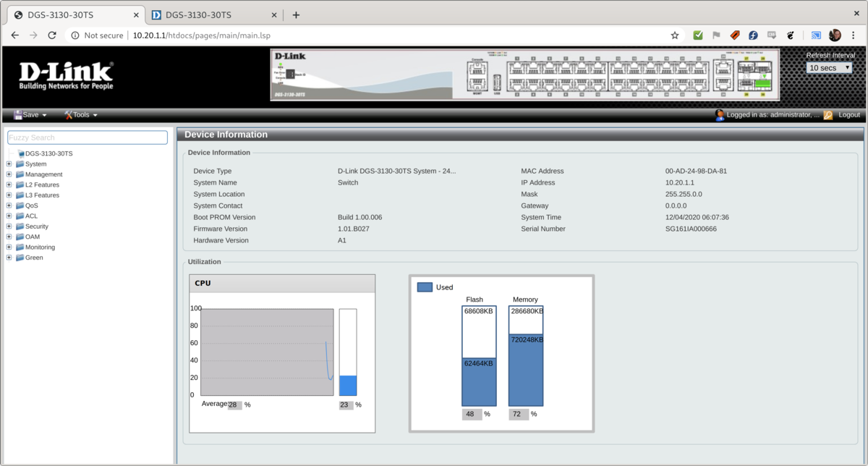This screenshot has width=868, height=466.
Task: Open the new tab plus button
Action: pyautogui.click(x=296, y=14)
